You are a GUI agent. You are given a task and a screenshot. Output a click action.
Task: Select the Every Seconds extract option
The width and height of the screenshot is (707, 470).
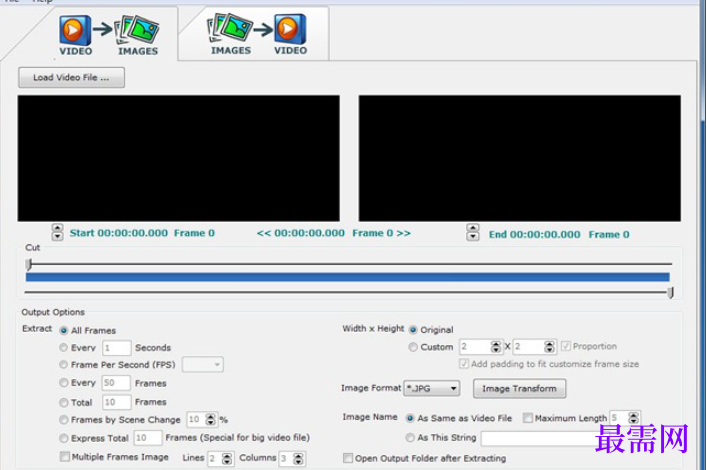coord(64,348)
